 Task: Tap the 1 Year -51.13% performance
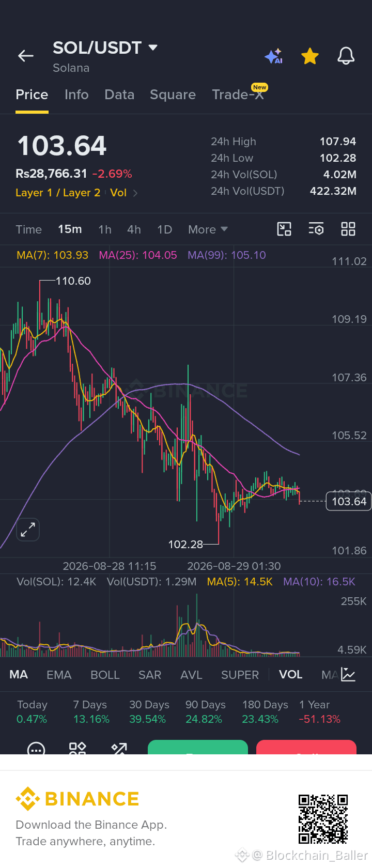coord(319,712)
